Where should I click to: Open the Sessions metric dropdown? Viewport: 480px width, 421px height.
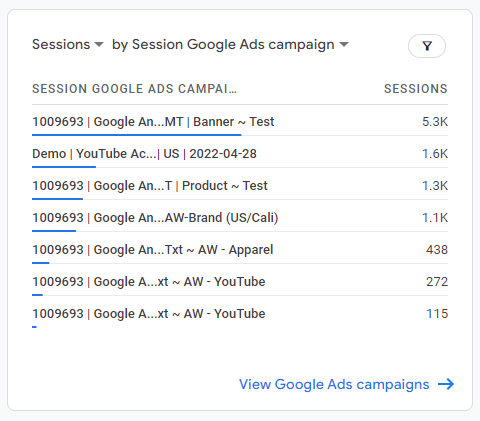[x=68, y=44]
